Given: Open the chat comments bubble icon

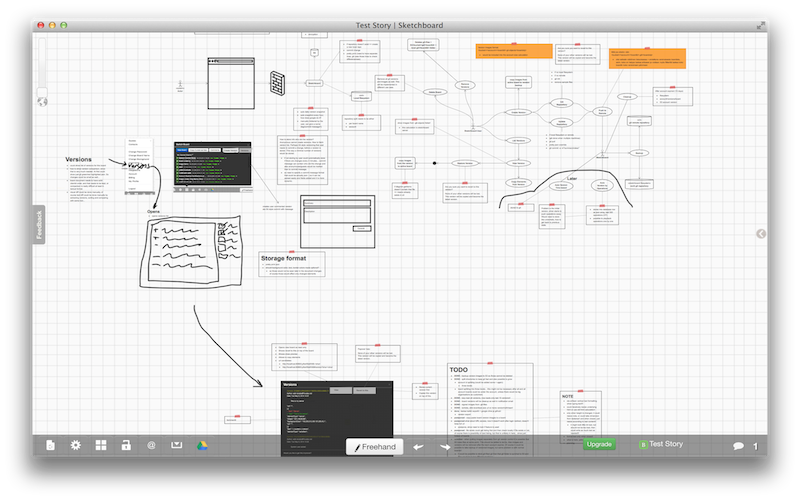Looking at the screenshot, I should [x=738, y=446].
